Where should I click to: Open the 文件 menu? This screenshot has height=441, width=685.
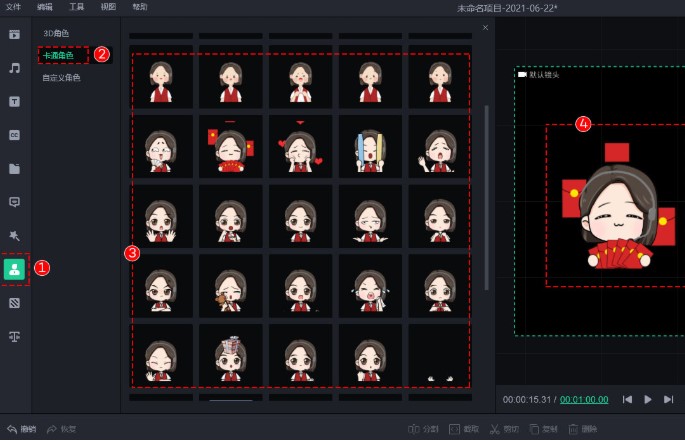[x=13, y=6]
